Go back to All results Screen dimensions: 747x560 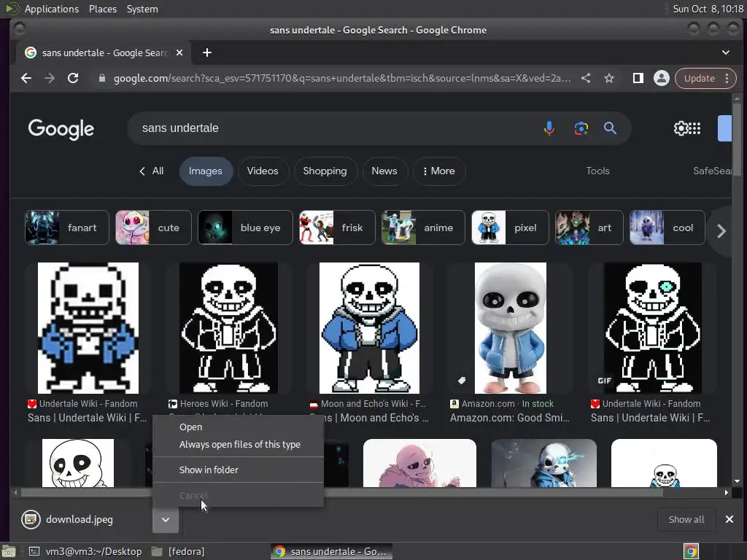[152, 171]
